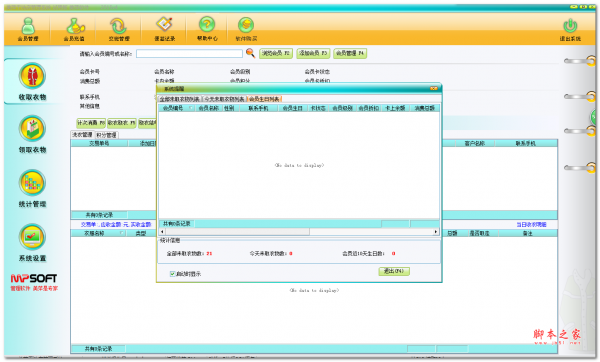Sort by 联系手机 column in dialog

pos(258,108)
